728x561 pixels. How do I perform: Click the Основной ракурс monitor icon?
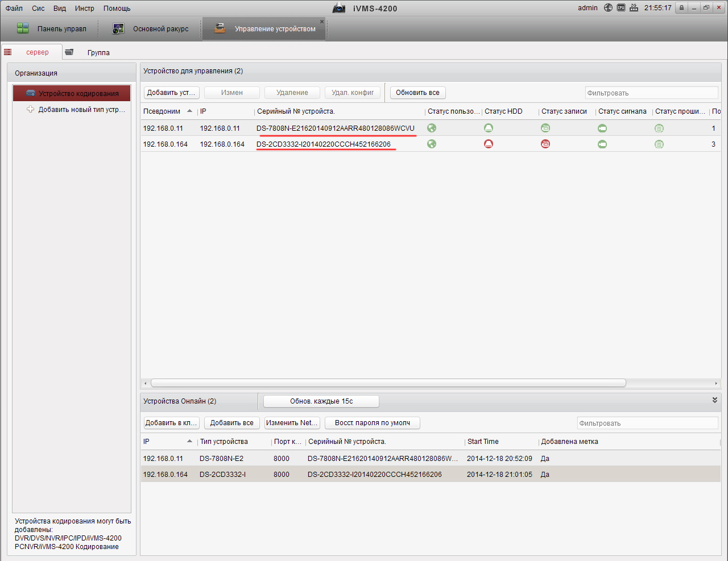pyautogui.click(x=118, y=28)
